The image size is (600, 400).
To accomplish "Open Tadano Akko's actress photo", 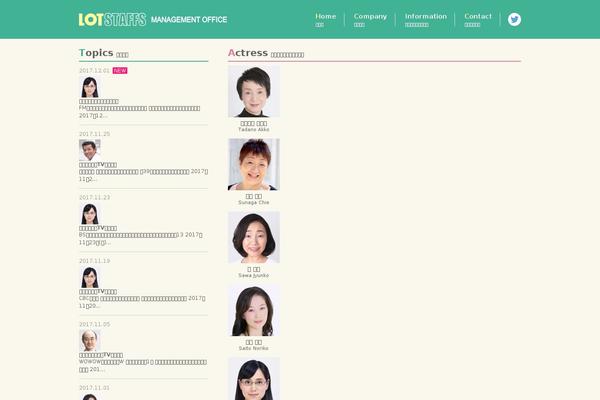I will (254, 91).
